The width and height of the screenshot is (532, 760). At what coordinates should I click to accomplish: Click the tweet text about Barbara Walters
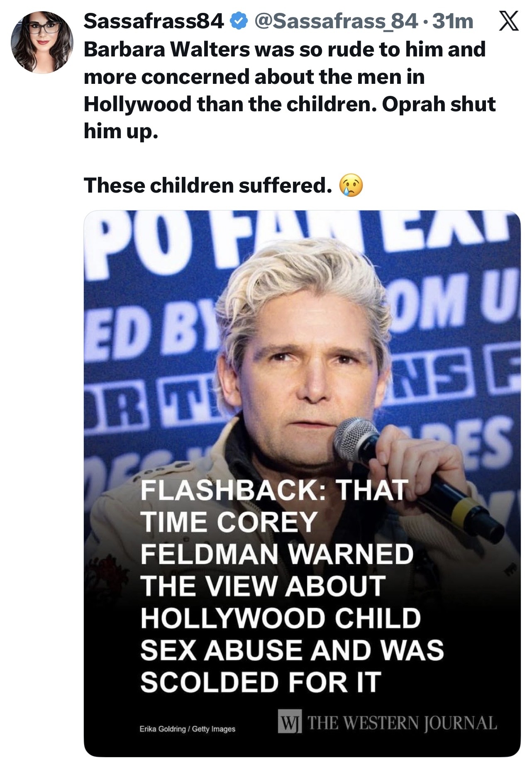click(x=290, y=90)
